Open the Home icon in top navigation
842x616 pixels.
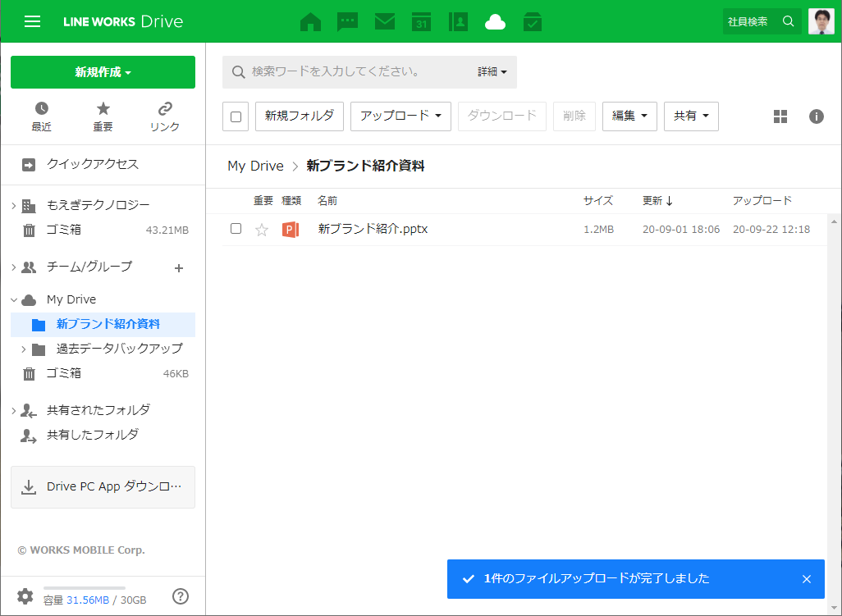(x=310, y=22)
